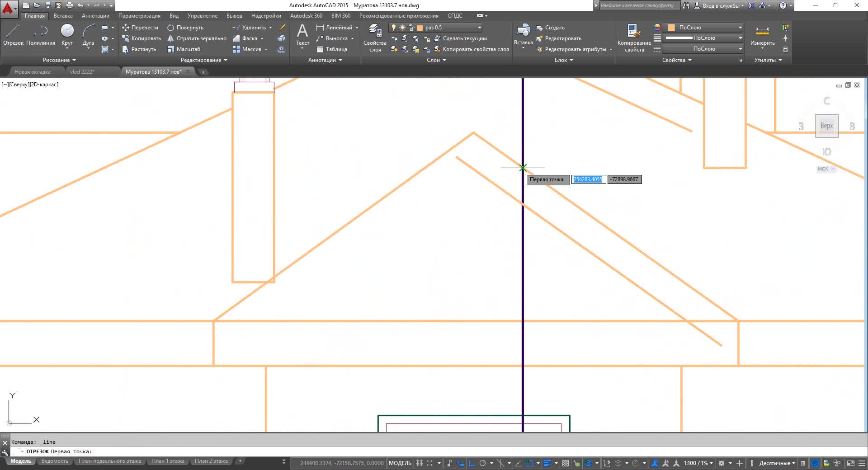
Task: Click the Копировать copy tool
Action: pos(142,38)
